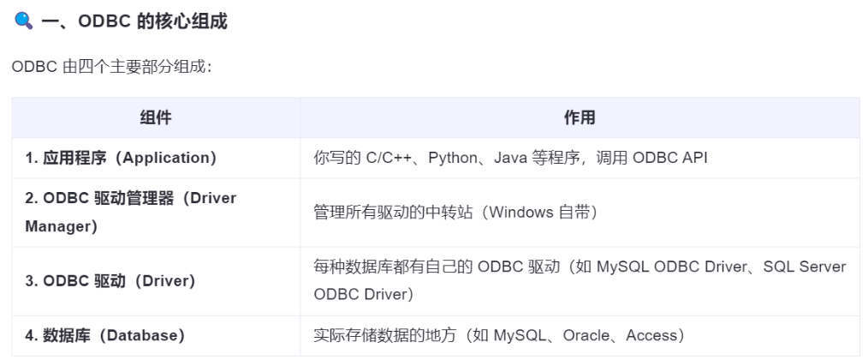This screenshot has width=868, height=360.
Task: Click the cell "管理所有驱动的中转站 (Windows 自带)"
Action: pos(580,213)
